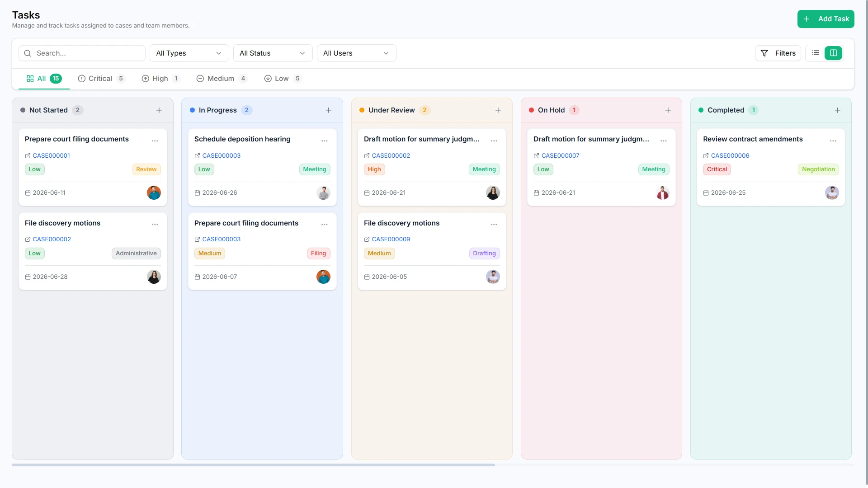The image size is (868, 488).
Task: Select the Medium priority tab
Action: (222, 79)
